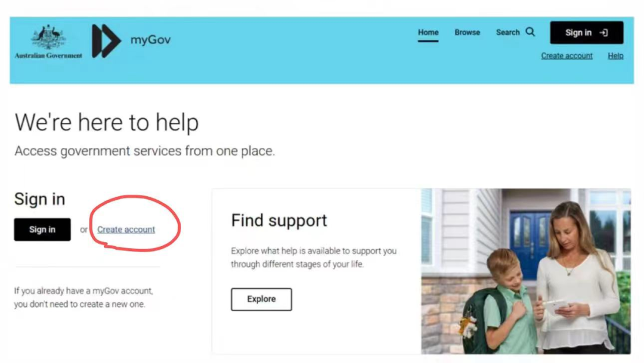Image resolution: width=644 pixels, height=363 pixels.
Task: Open the Help link in the header
Action: click(x=615, y=56)
